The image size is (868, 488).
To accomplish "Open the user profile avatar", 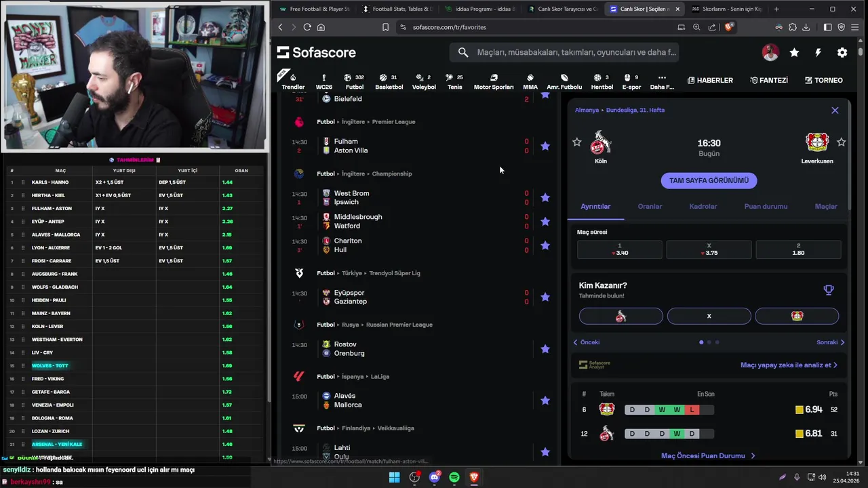I will (770, 52).
